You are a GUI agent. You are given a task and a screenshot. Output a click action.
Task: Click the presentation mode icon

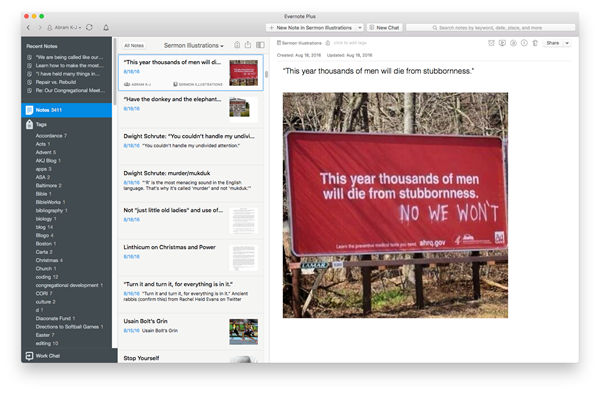[x=502, y=43]
